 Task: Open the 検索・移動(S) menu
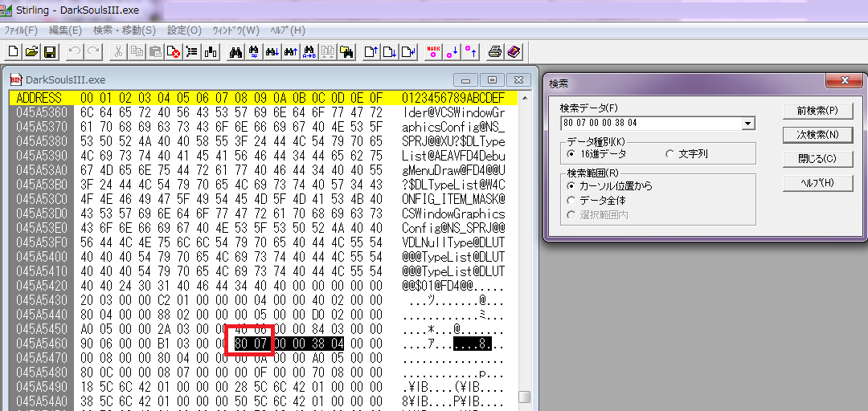125,31
